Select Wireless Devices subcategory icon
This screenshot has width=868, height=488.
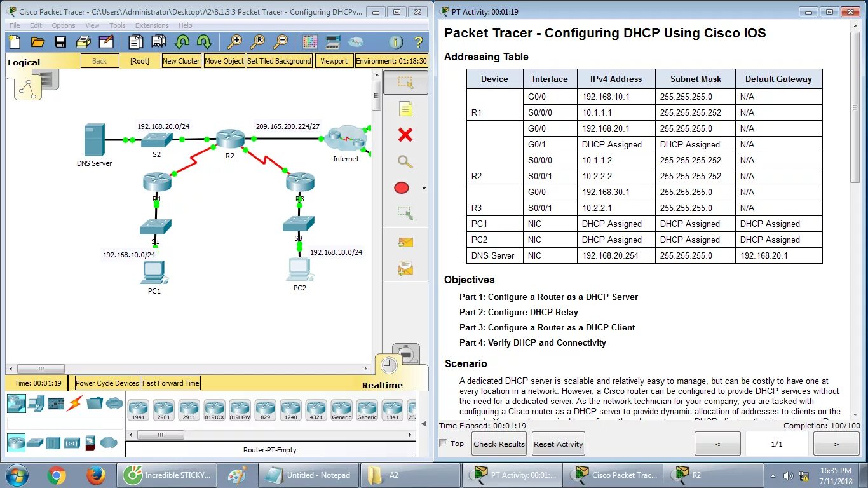72,442
